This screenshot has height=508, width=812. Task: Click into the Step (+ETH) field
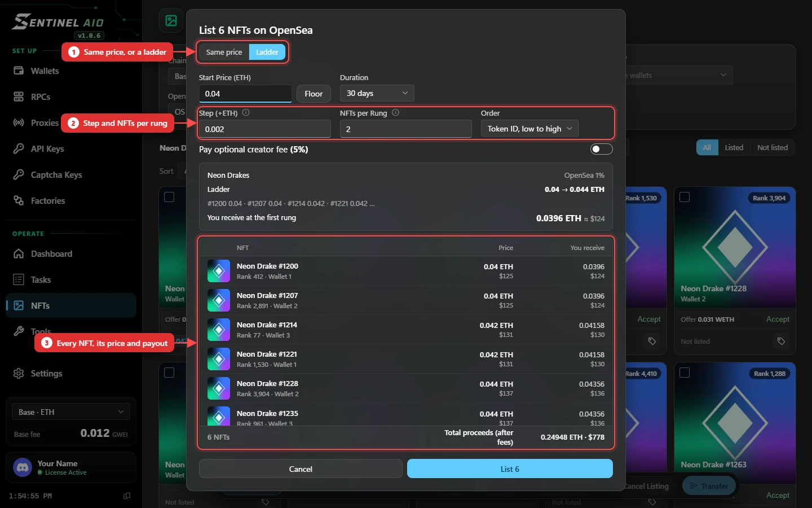tap(264, 129)
